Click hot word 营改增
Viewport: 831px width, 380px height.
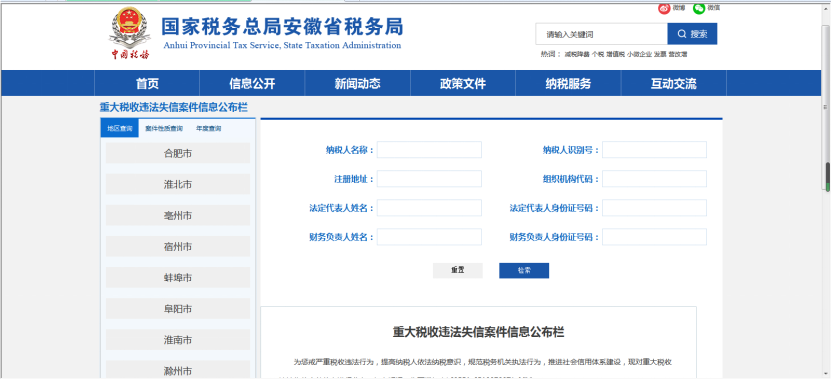click(x=678, y=54)
